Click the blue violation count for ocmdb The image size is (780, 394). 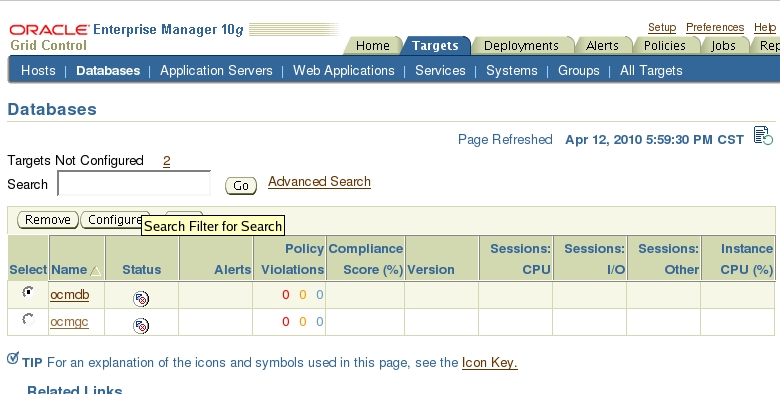tap(319, 295)
